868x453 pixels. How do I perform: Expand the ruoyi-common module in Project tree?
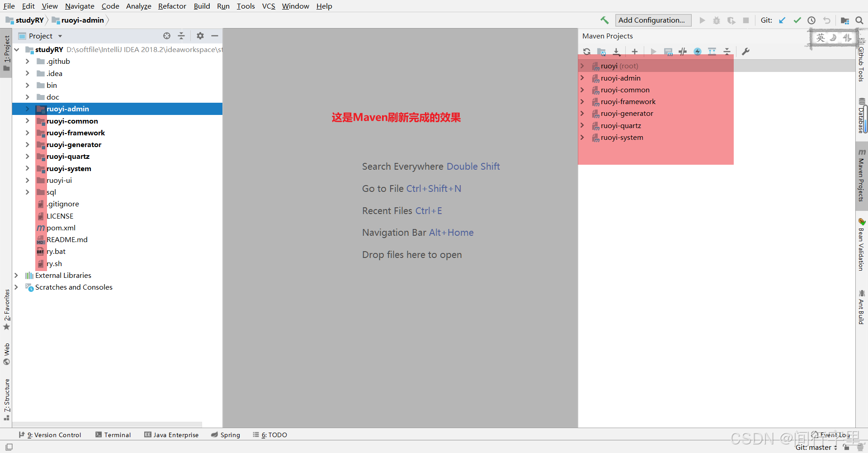pos(28,121)
